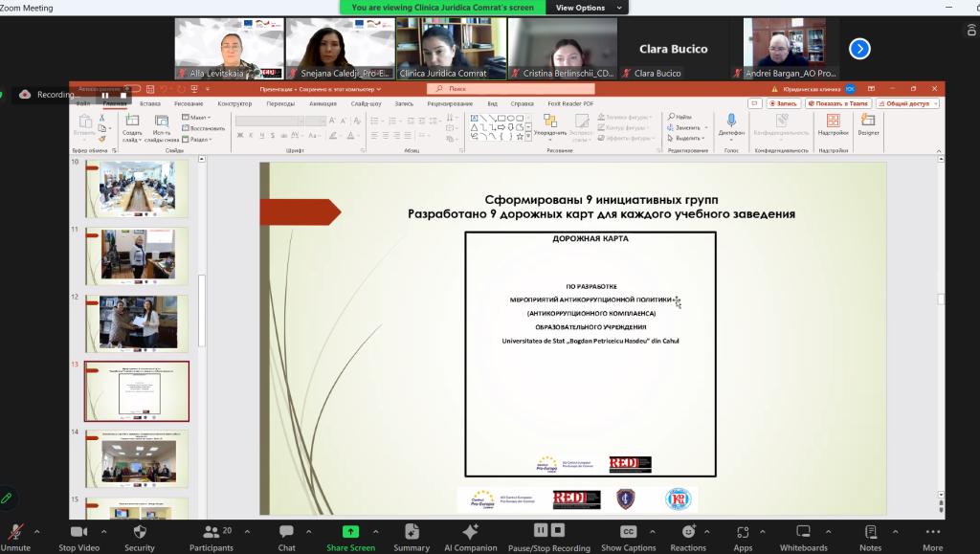
Task: Toggle strikethrough S formatting
Action: pyautogui.click(x=273, y=136)
